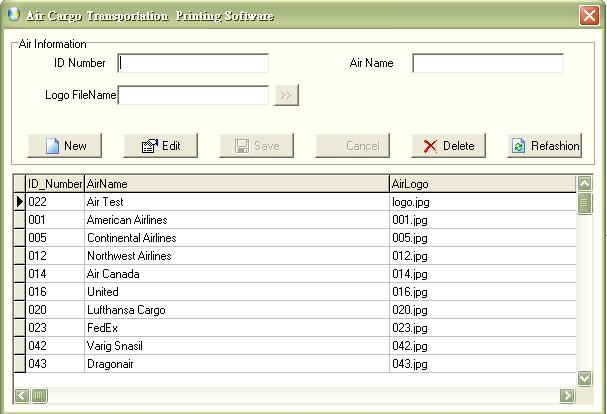607x414 pixels.
Task: Click the 'Continental Airlines' cell
Action: tap(237, 238)
